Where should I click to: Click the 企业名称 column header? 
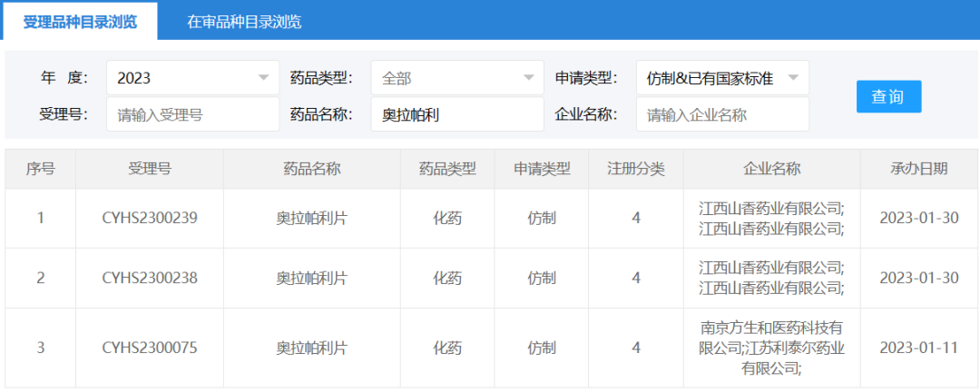[x=771, y=169]
